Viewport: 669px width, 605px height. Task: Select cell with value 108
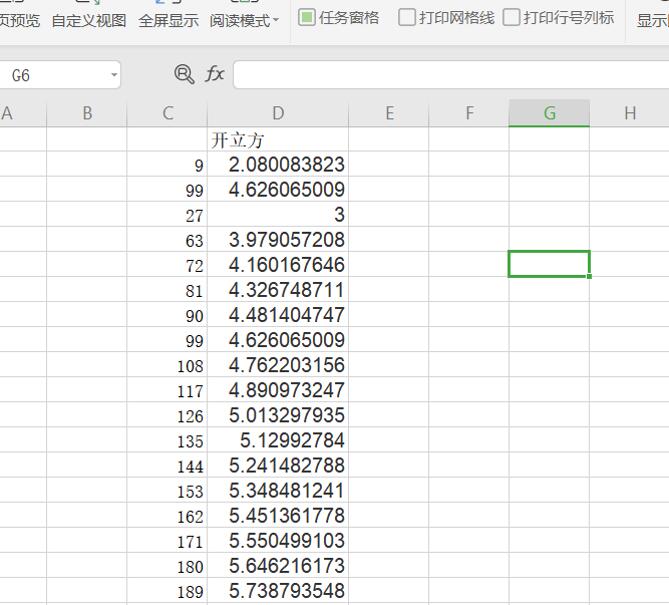pos(167,365)
